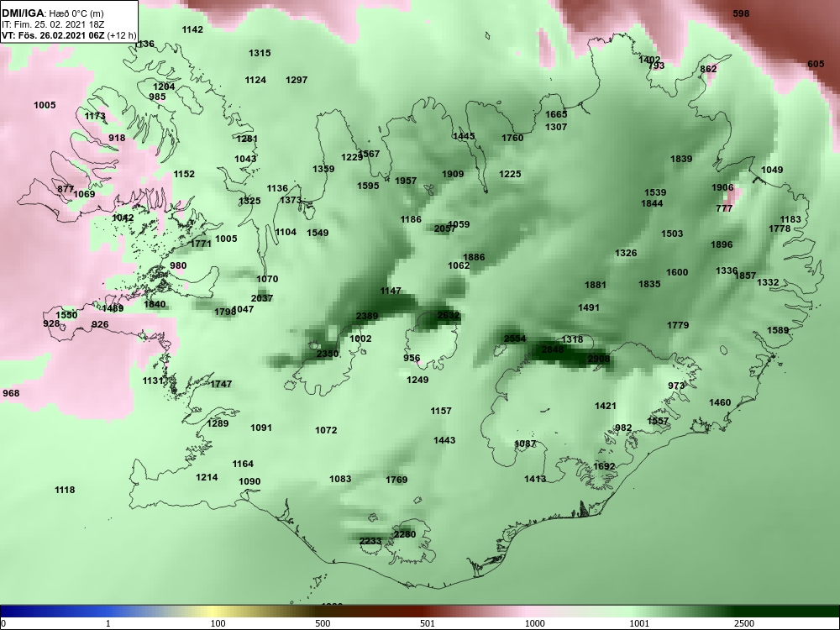Click the 1142 freezing-level value

[x=193, y=30]
